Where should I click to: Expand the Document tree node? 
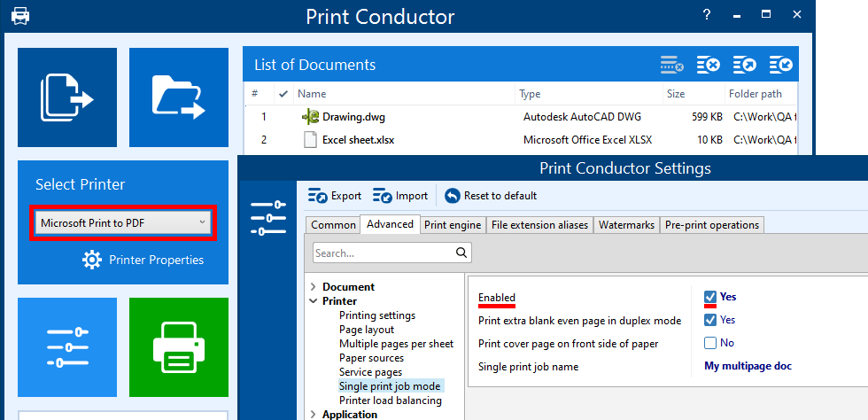click(x=314, y=287)
